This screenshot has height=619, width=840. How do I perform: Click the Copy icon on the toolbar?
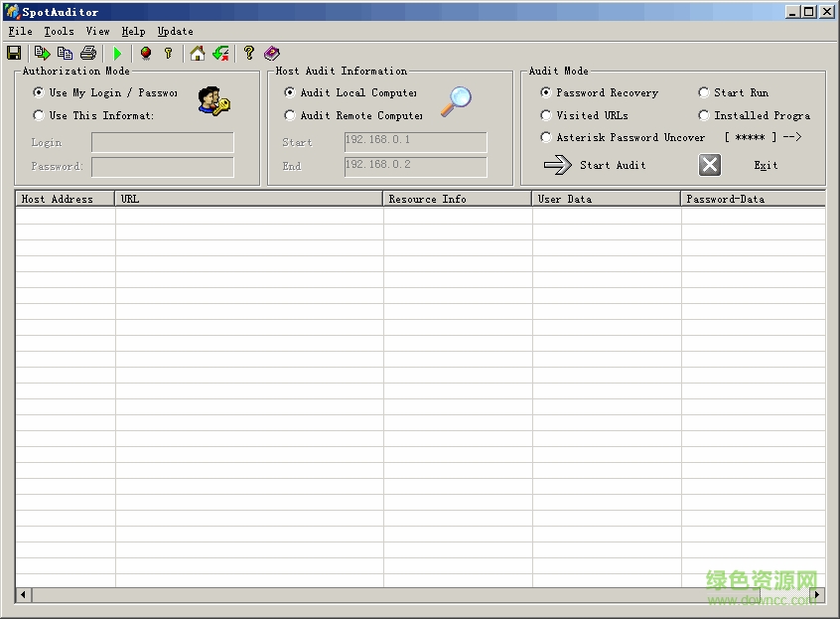point(64,53)
